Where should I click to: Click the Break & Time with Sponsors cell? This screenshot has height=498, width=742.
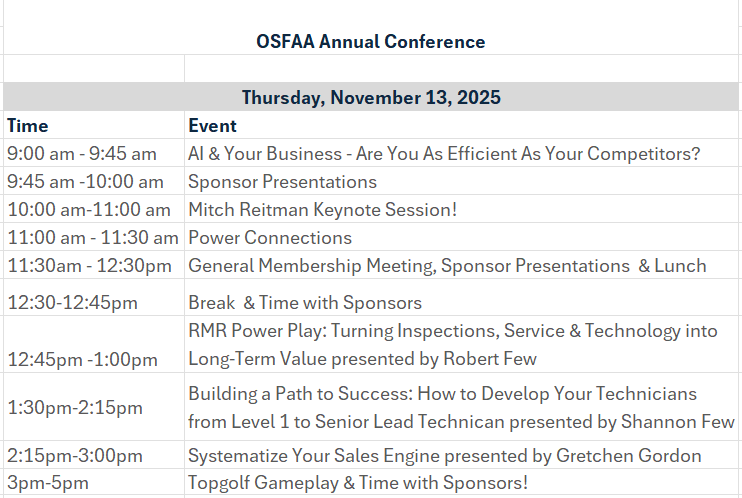click(305, 302)
